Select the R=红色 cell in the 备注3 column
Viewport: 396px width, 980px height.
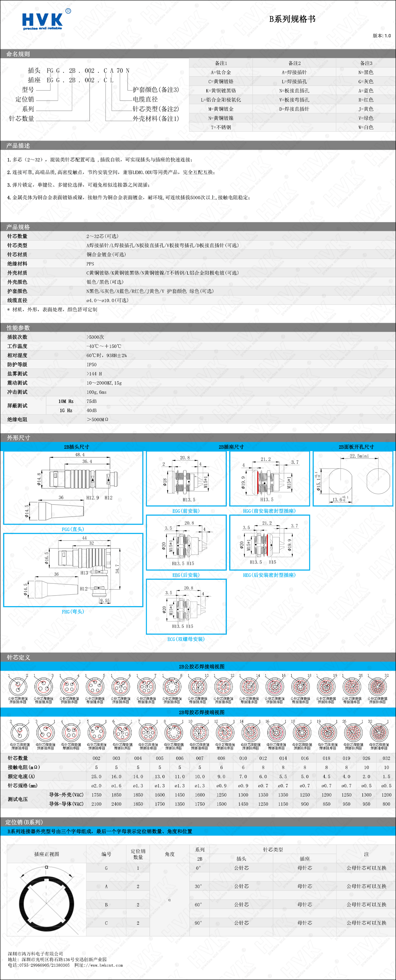coord(366,100)
